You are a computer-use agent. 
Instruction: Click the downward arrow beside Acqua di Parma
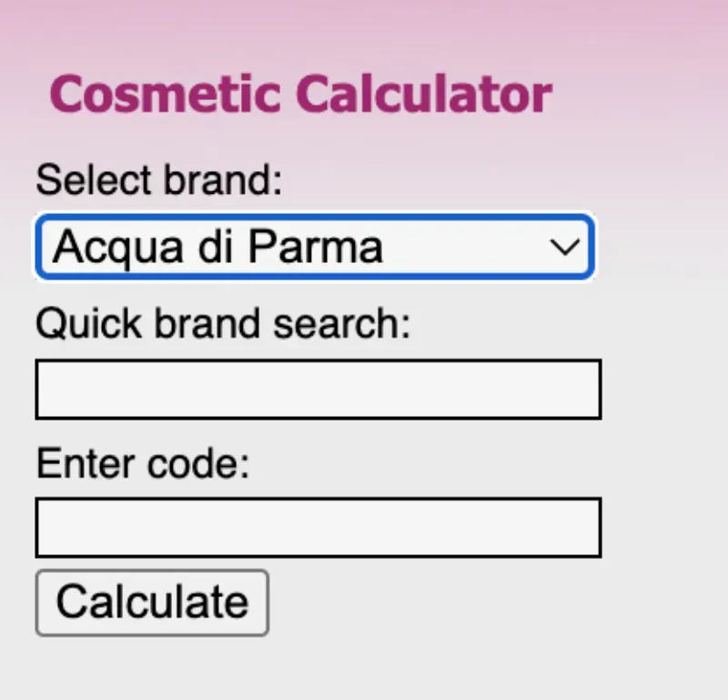(567, 247)
